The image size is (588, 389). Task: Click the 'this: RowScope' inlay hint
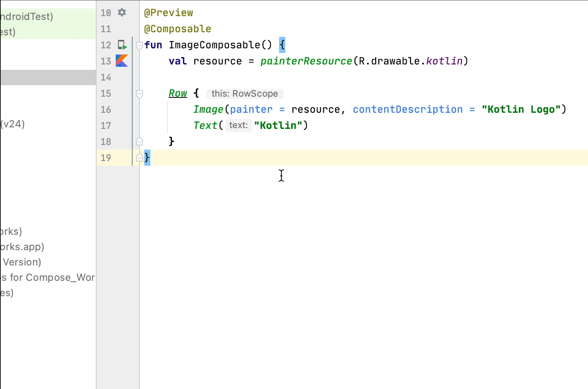coord(245,94)
